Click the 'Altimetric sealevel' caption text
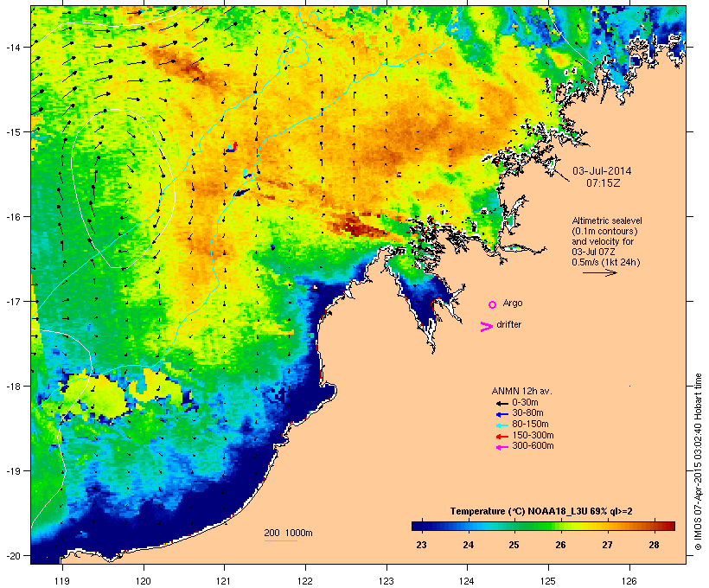This screenshot has height=588, width=709. tap(607, 220)
